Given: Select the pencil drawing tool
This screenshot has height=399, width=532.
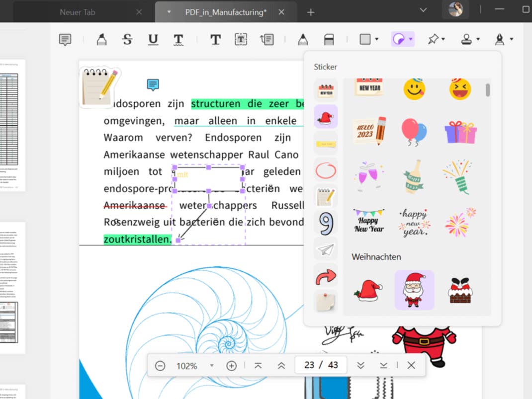Looking at the screenshot, I should pos(302,39).
